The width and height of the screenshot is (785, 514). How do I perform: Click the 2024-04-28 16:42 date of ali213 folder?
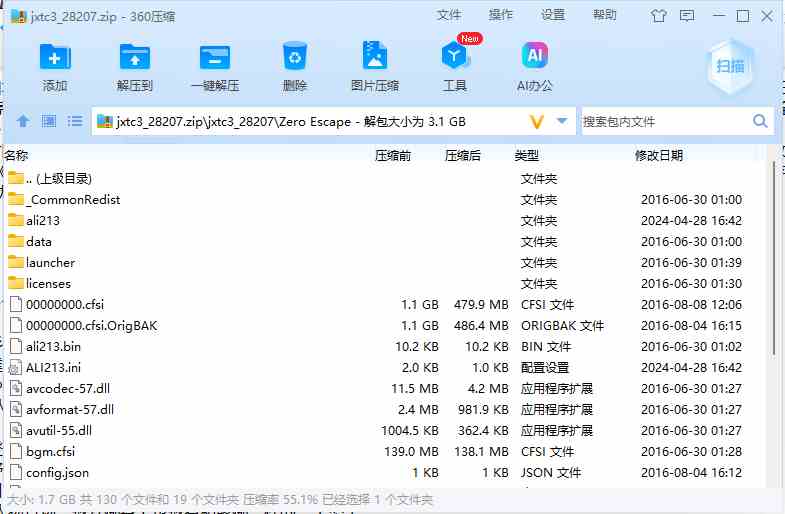[691, 221]
